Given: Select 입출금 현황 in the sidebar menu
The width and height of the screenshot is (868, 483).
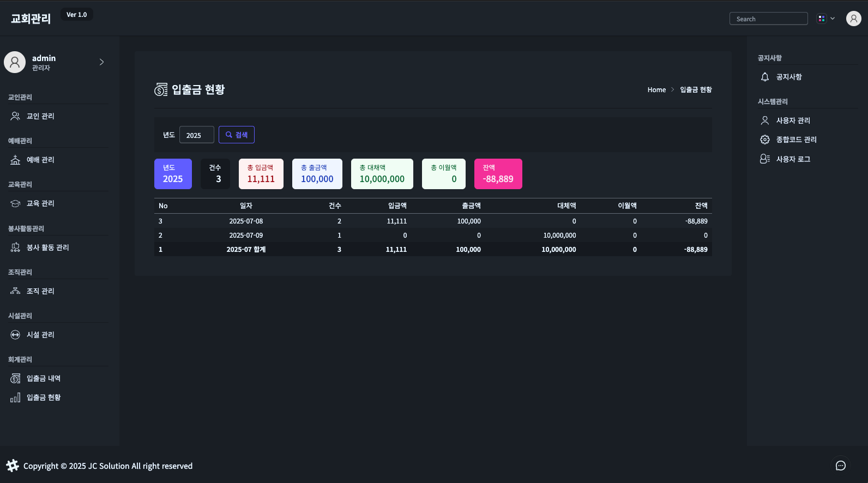Looking at the screenshot, I should [x=44, y=397].
